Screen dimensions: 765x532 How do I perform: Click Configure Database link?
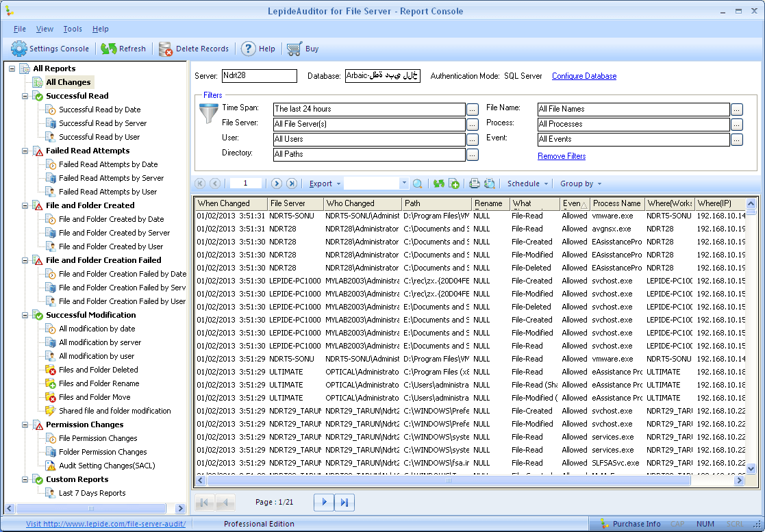(x=584, y=76)
